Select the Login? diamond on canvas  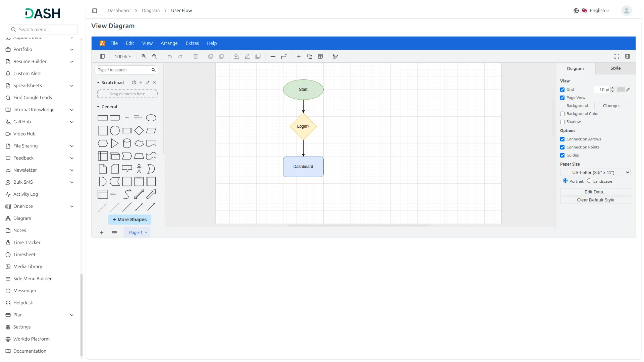pyautogui.click(x=303, y=126)
